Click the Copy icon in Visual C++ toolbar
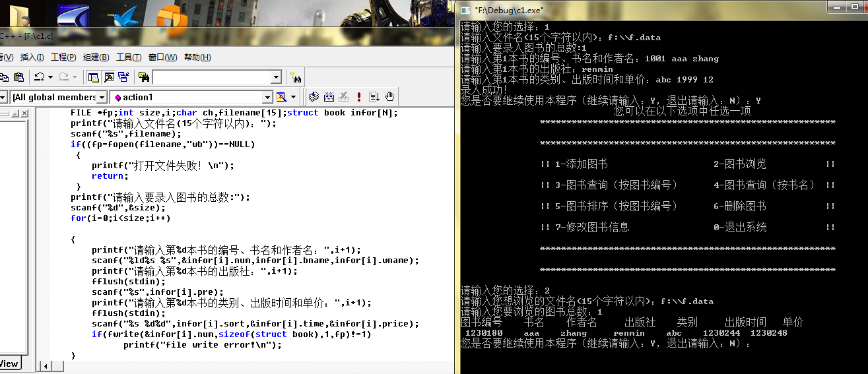This screenshot has width=868, height=374. (4, 77)
